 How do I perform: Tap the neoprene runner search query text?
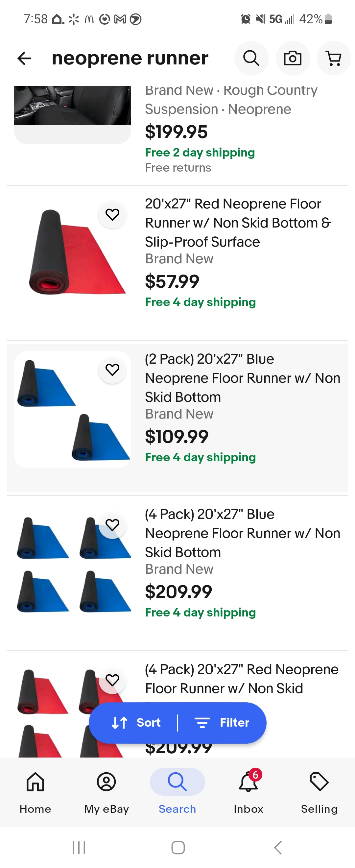pyautogui.click(x=130, y=58)
